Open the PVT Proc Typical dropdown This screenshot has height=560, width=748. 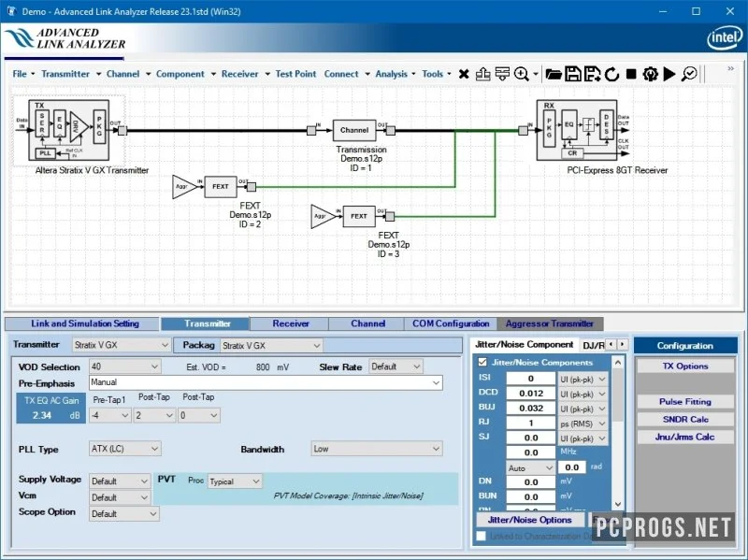tap(236, 481)
